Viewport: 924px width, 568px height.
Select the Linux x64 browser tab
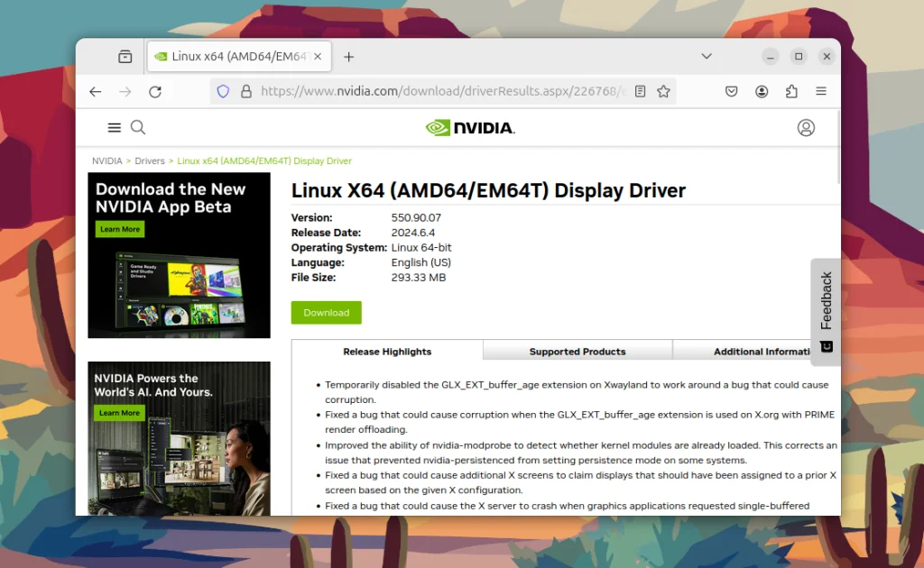pyautogui.click(x=238, y=57)
